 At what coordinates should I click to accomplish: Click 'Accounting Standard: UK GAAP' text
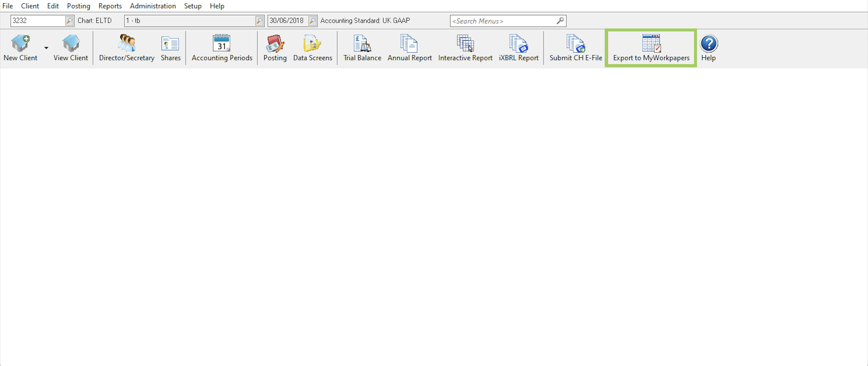coord(365,21)
